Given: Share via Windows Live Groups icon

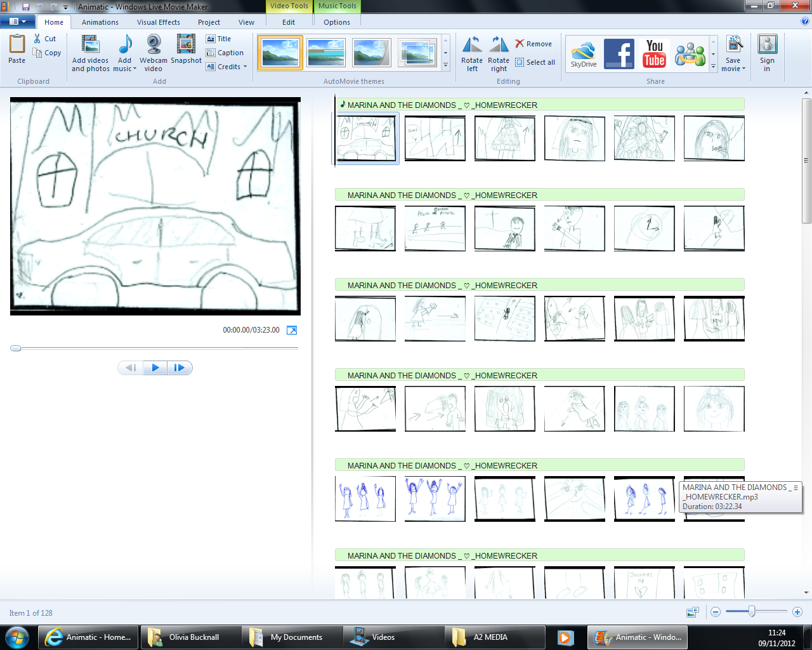Looking at the screenshot, I should [690, 53].
